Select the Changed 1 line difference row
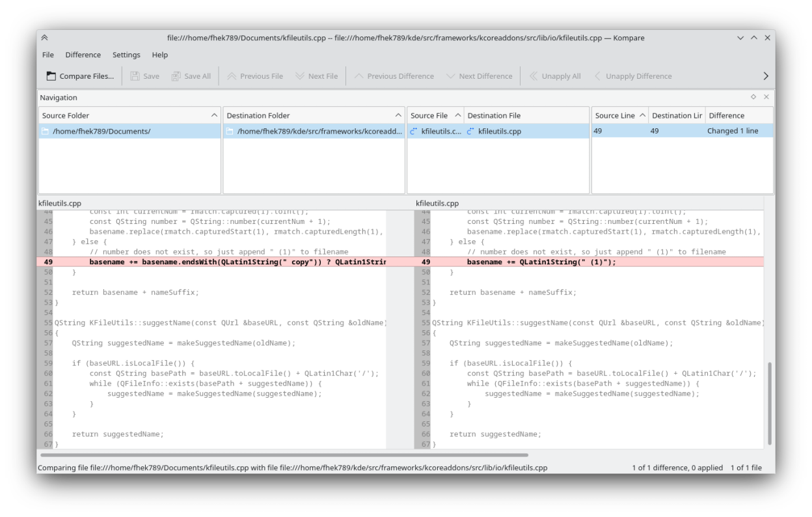812x517 pixels. 732,131
